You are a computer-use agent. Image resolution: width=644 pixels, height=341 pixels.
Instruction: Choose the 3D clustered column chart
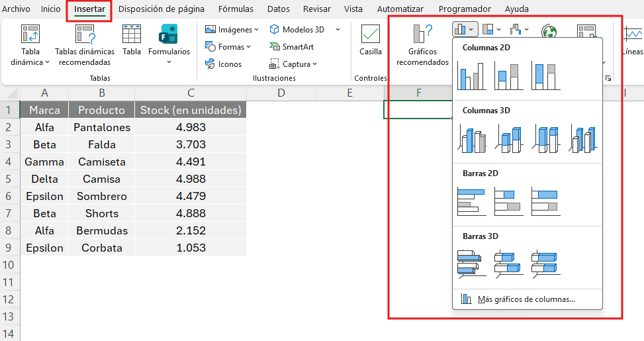coord(471,139)
